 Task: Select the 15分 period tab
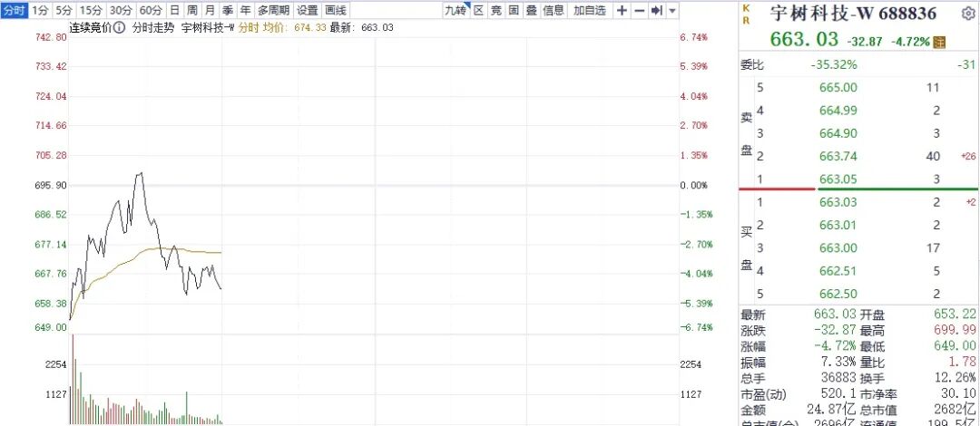pyautogui.click(x=91, y=10)
